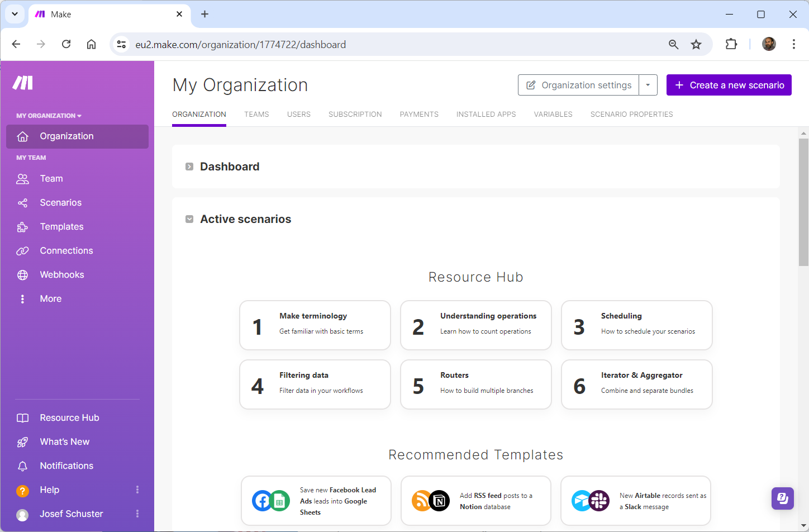This screenshot has width=809, height=532.
Task: Open Notifications bell icon
Action: tap(22, 466)
